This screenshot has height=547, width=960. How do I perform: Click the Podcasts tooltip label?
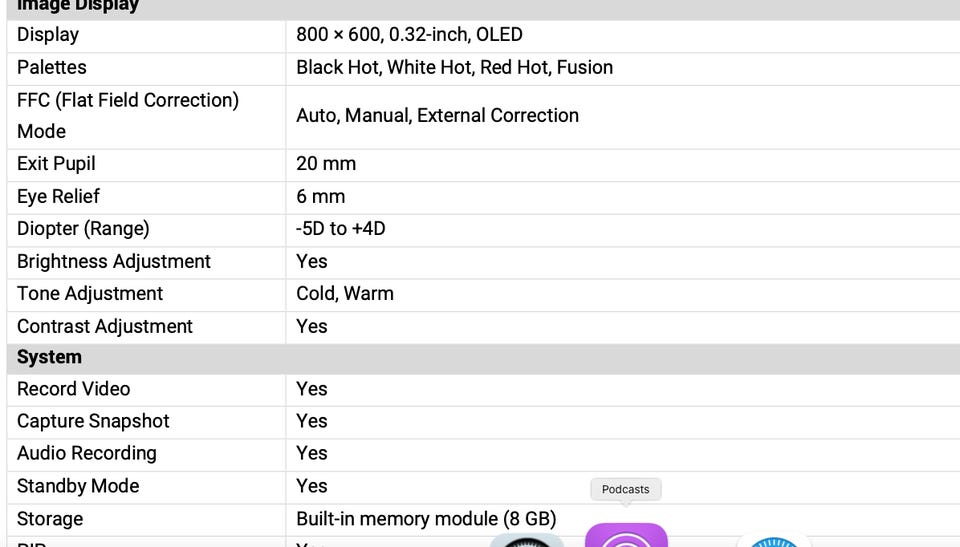625,489
